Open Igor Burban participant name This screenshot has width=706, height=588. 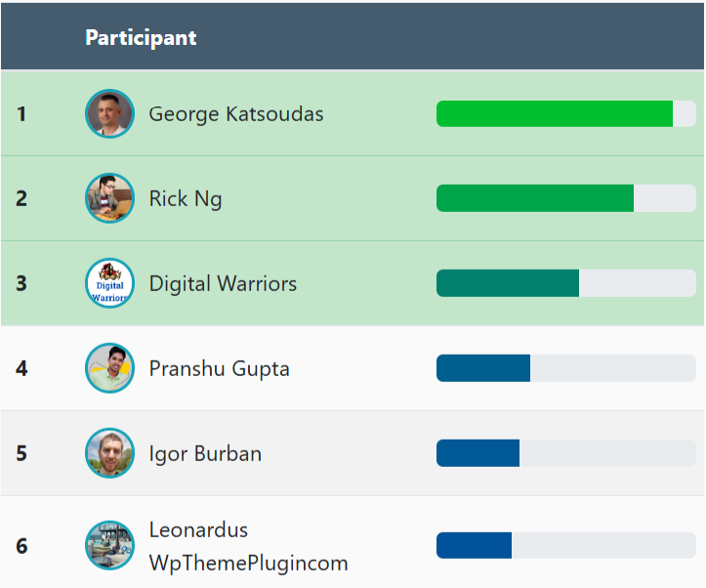click(205, 454)
